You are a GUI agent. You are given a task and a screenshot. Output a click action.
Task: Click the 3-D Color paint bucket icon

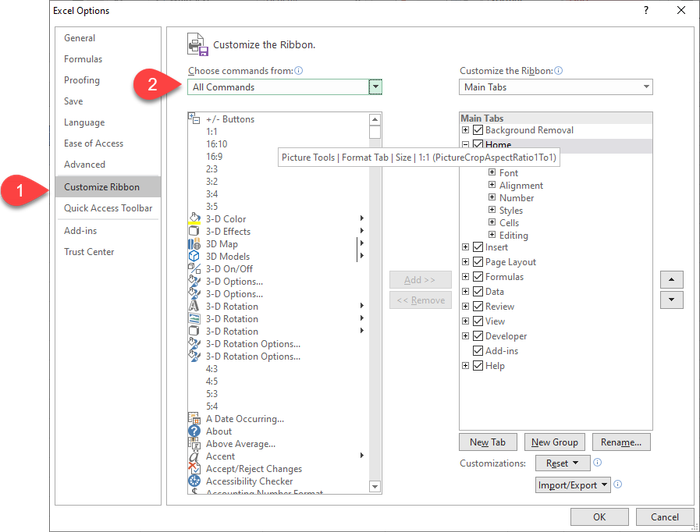coord(194,219)
